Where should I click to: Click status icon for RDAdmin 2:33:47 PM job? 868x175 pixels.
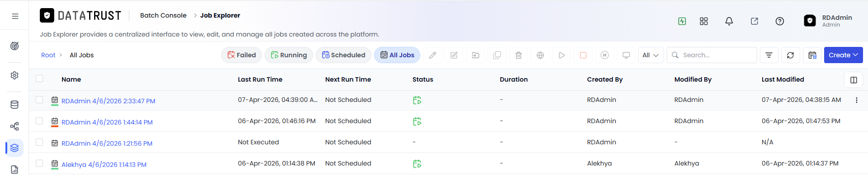click(x=417, y=100)
